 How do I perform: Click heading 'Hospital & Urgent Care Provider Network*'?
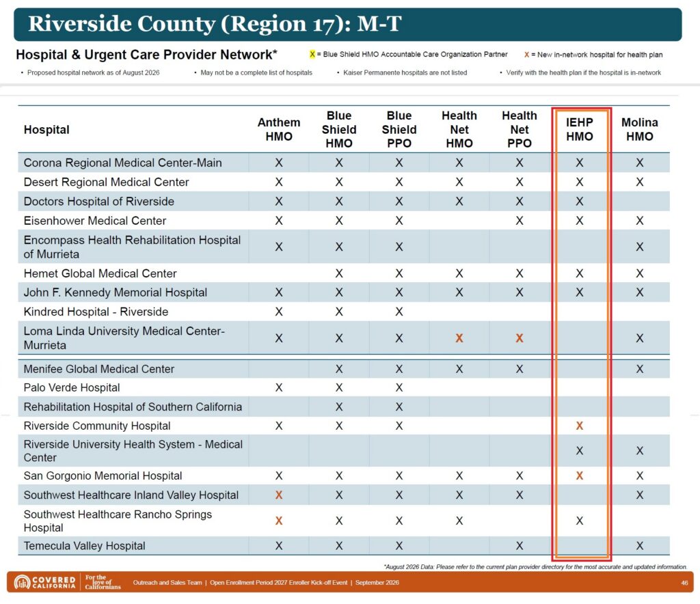click(146, 55)
